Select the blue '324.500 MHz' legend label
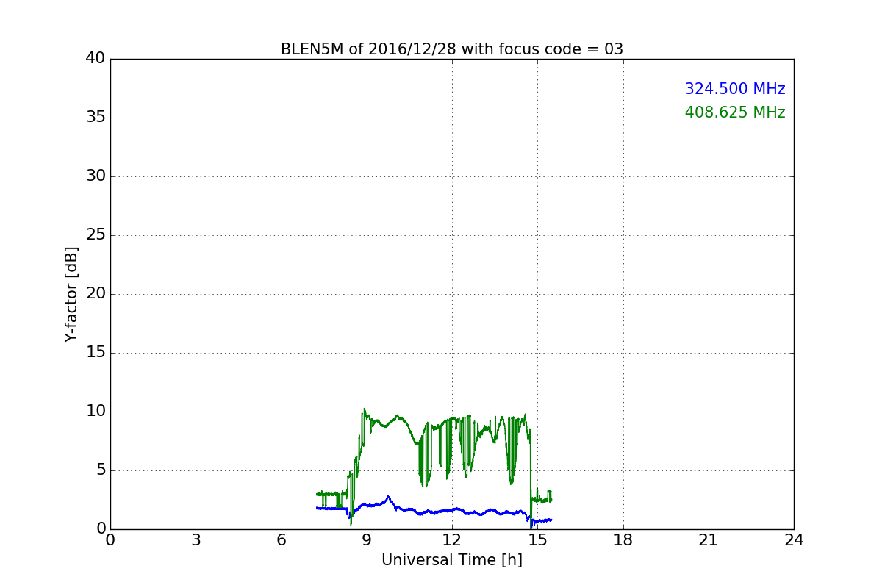The image size is (882, 588). click(x=735, y=89)
